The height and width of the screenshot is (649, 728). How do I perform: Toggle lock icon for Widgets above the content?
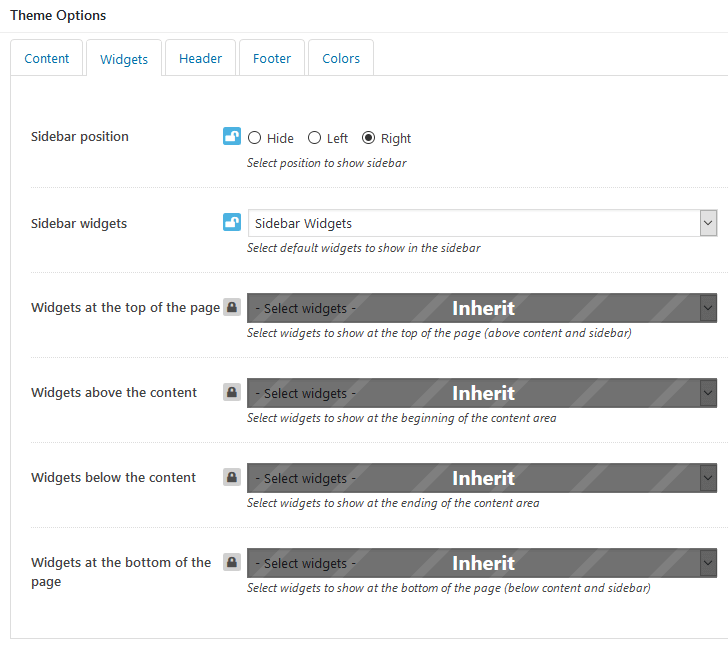pos(232,392)
